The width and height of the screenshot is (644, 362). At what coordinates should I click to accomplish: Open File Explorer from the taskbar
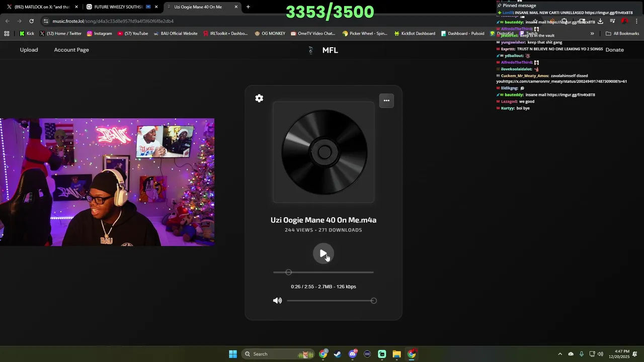(396, 354)
